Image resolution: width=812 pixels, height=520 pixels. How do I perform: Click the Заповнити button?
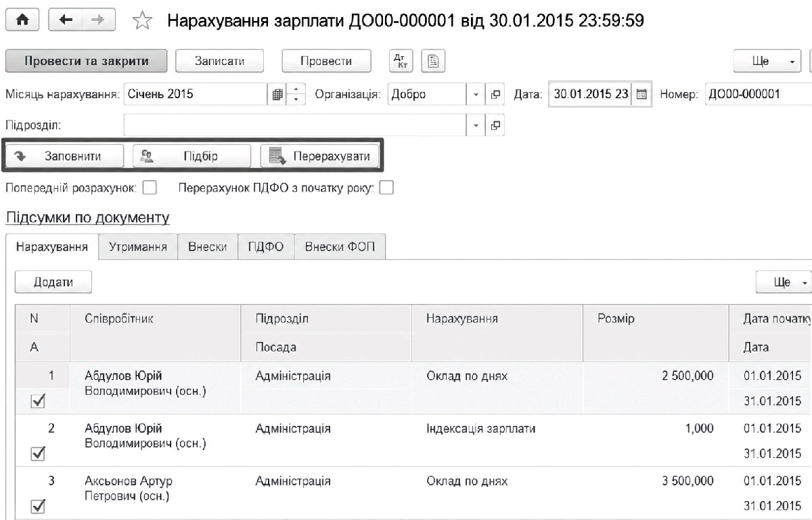click(x=66, y=156)
